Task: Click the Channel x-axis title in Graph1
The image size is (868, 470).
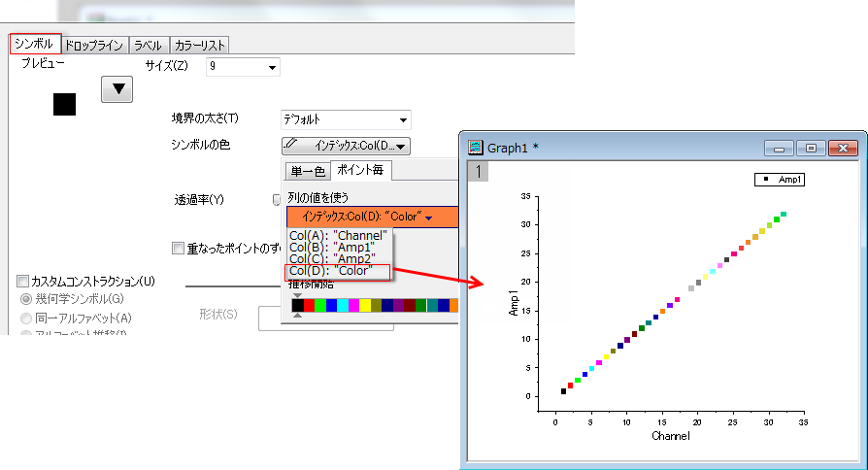Action: click(670, 436)
